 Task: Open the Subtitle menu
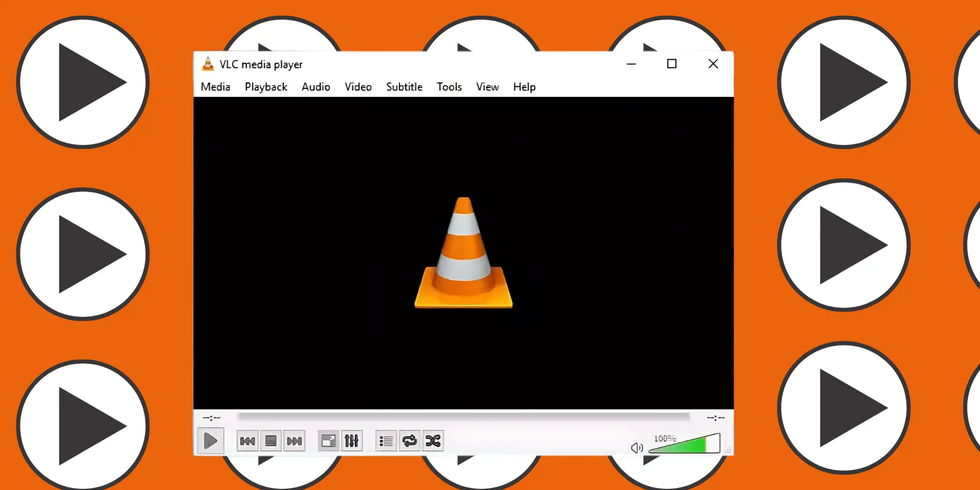coord(404,87)
